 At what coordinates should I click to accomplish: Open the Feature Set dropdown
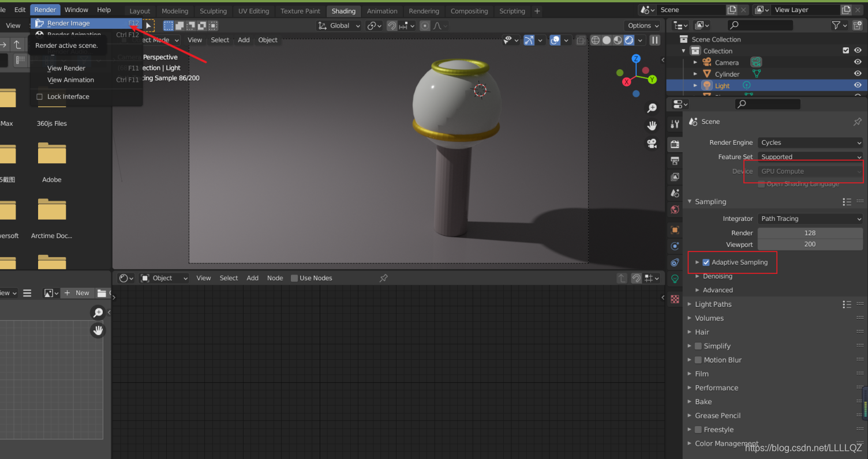pyautogui.click(x=810, y=157)
